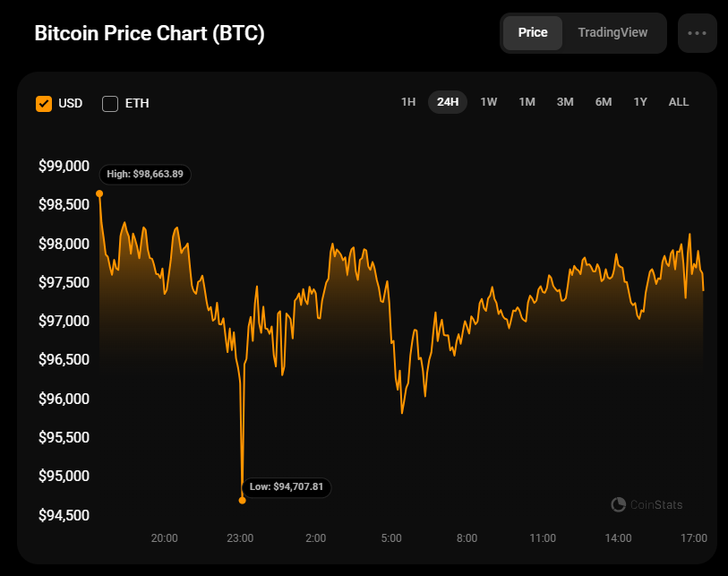Uncheck the USD currency checkbox
The width and height of the screenshot is (728, 576).
[x=44, y=103]
